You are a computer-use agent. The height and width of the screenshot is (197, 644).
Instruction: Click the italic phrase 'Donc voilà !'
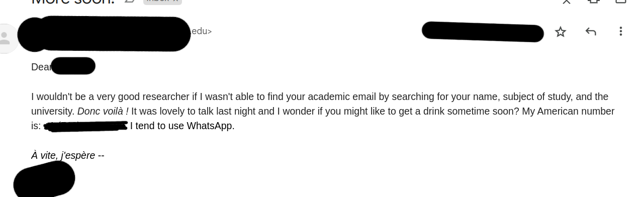103,111
